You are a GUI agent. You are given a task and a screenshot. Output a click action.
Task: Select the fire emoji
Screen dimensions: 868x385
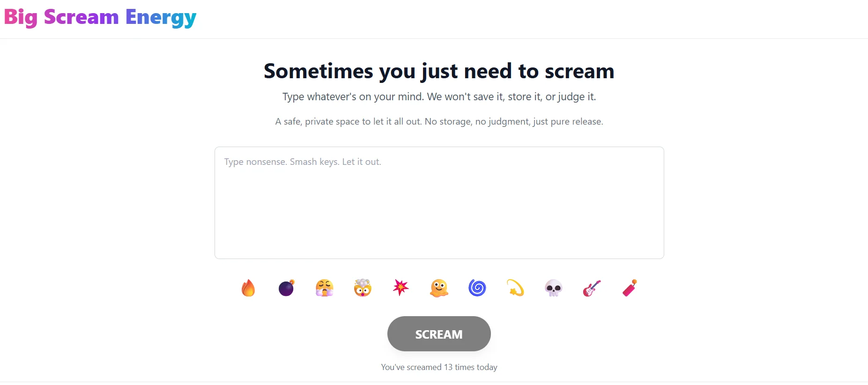(248, 288)
